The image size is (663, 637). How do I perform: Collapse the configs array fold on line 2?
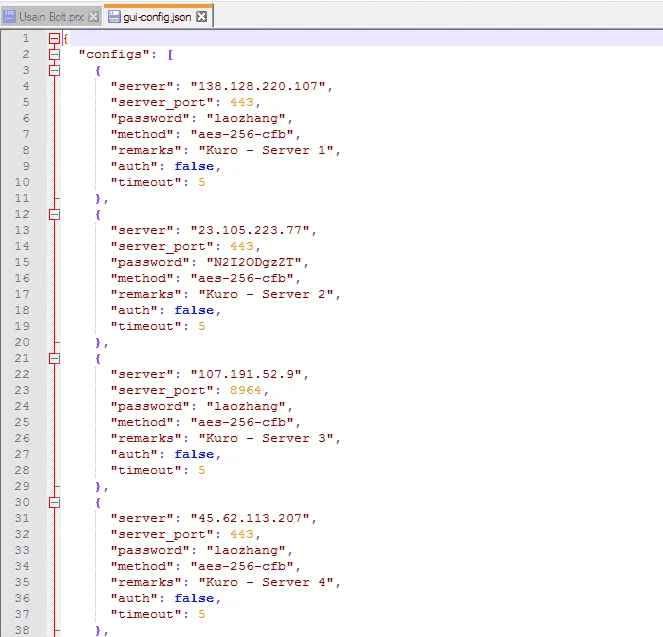click(54, 55)
